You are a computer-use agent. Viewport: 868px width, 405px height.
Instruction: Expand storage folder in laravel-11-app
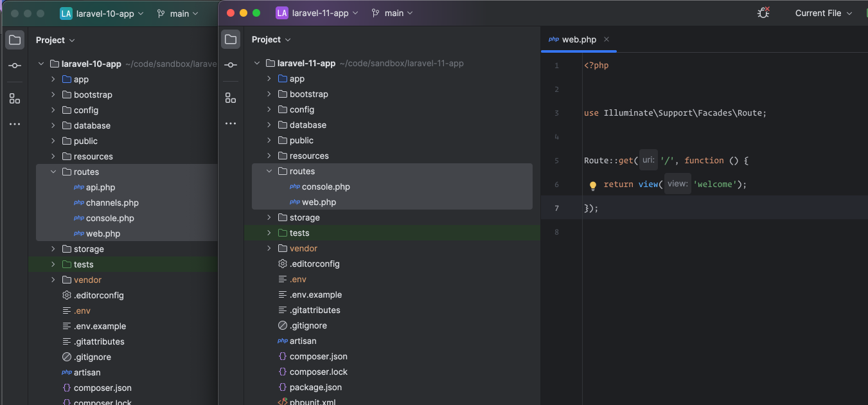269,218
